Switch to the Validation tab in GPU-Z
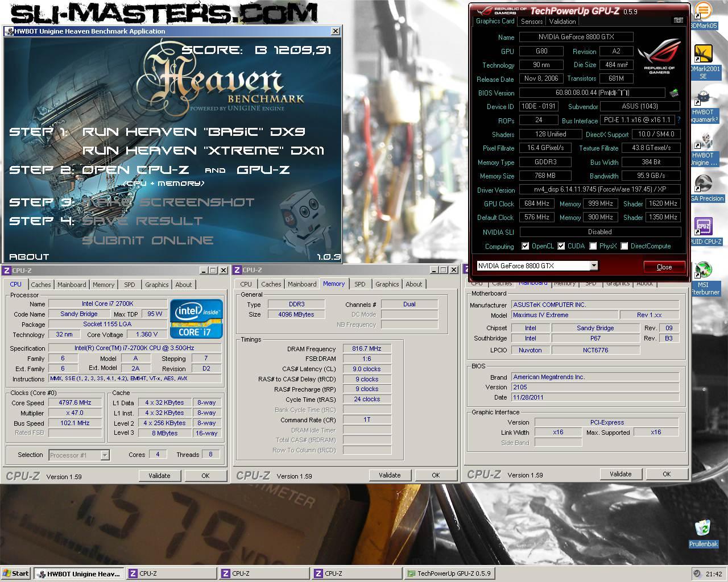Image resolution: width=728 pixels, height=582 pixels. click(x=562, y=22)
